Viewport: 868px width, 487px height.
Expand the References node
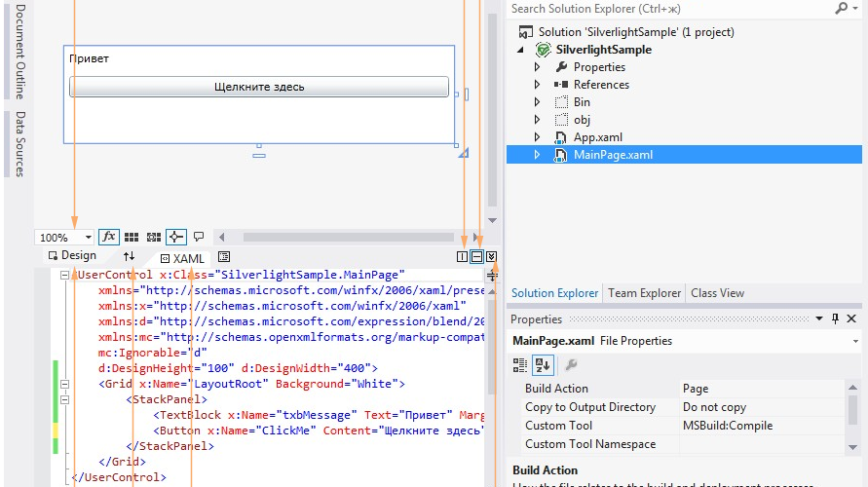coord(537,85)
